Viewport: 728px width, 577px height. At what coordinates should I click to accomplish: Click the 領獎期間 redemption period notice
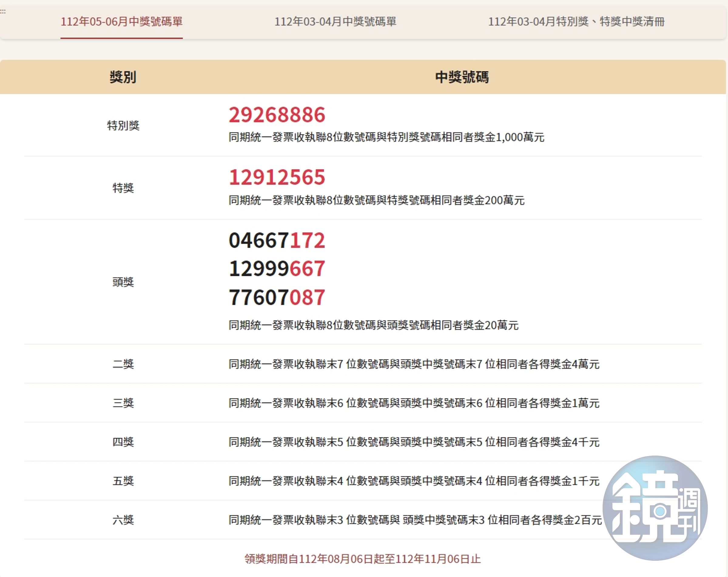coord(363,559)
